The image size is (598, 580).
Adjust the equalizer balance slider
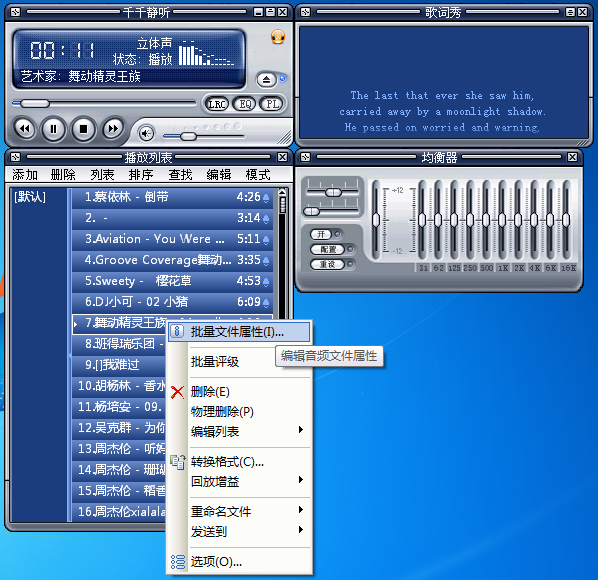pos(333,192)
